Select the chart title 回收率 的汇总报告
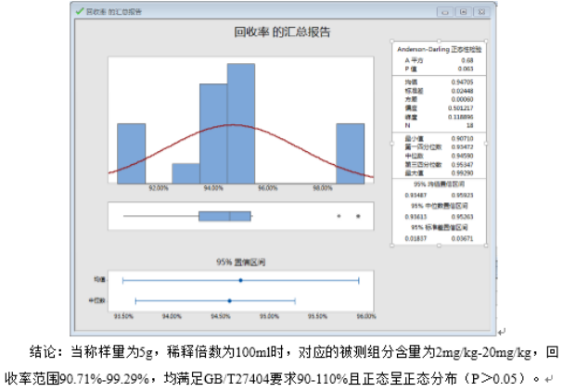563x392 pixels. coord(282,32)
